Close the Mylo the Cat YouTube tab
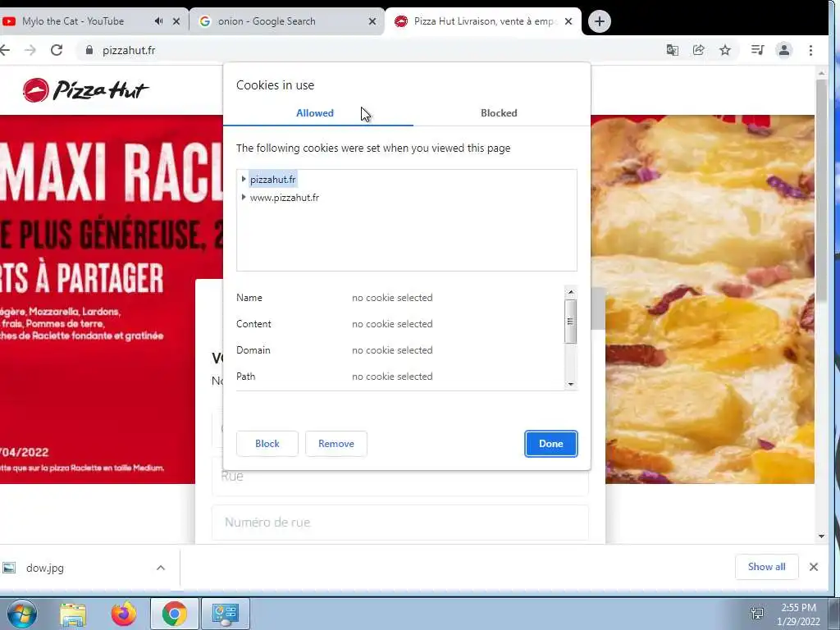 coord(176,21)
